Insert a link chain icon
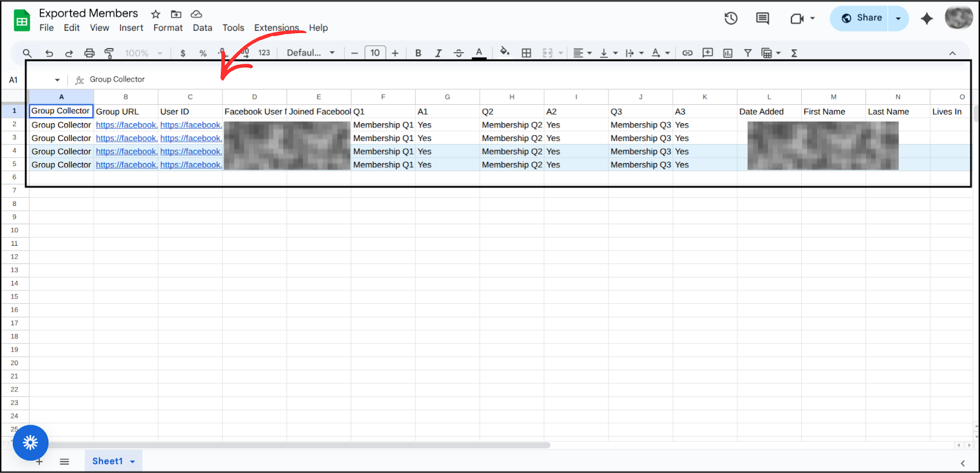 pyautogui.click(x=687, y=53)
